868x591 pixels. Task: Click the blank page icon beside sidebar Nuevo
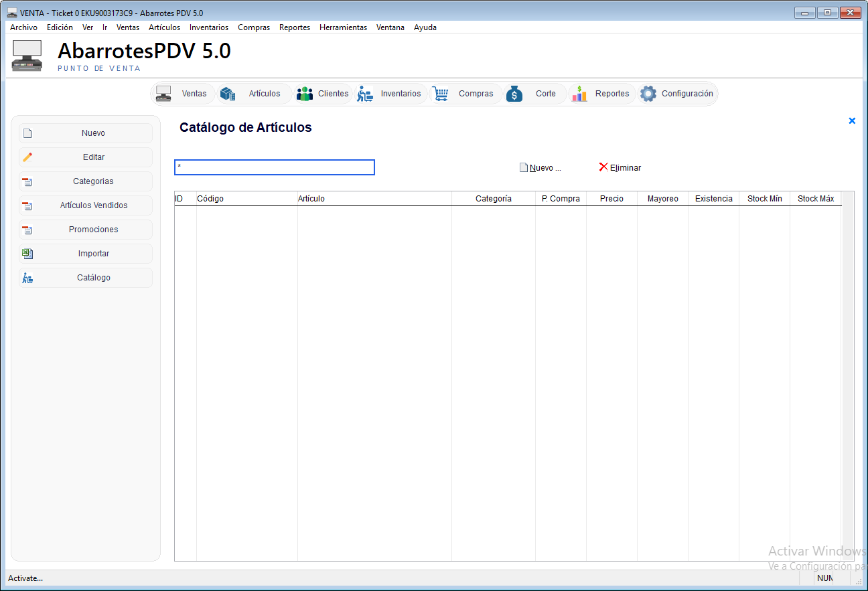(27, 133)
